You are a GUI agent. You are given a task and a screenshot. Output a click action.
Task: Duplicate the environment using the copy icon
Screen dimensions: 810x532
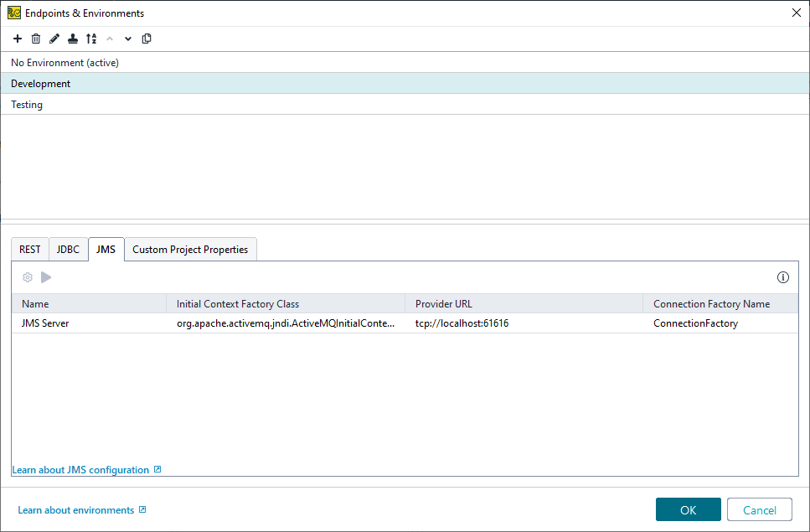pos(147,39)
